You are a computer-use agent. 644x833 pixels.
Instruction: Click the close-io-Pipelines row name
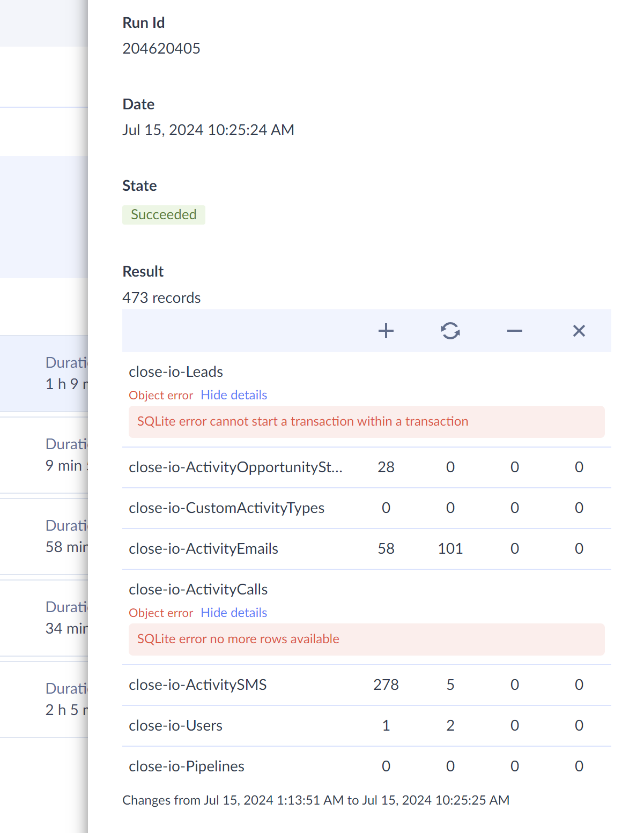pos(187,766)
